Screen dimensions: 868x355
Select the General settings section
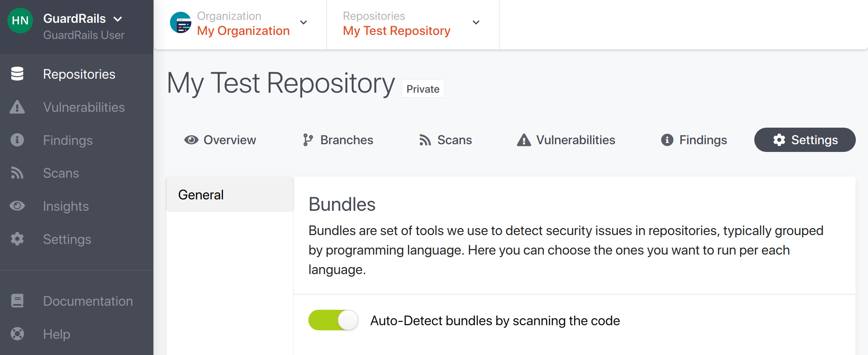click(230, 195)
